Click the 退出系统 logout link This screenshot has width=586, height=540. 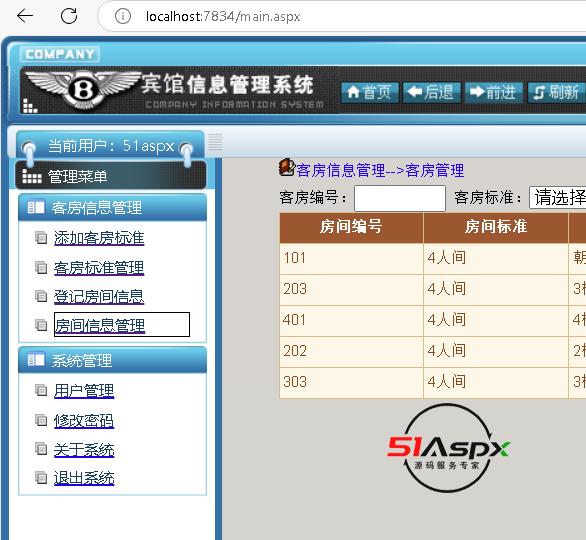point(84,478)
